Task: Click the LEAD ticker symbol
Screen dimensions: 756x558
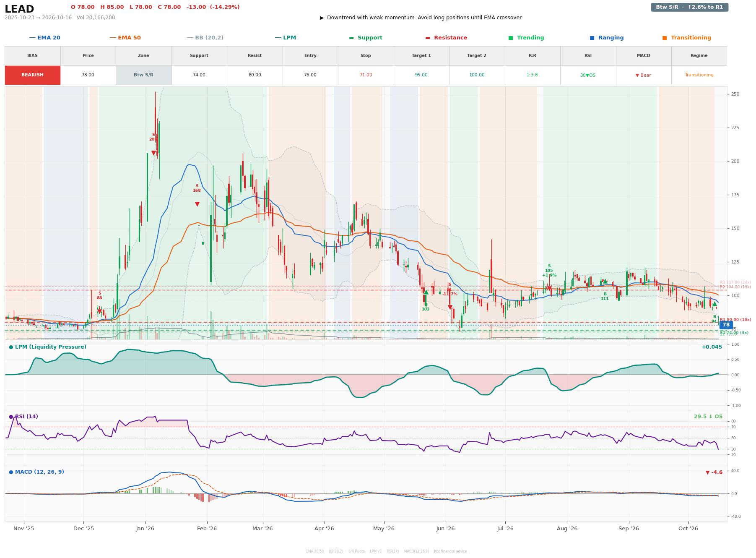Action: tap(19, 9)
